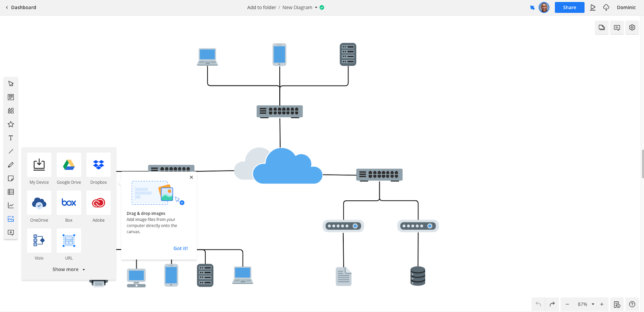Choose My Device upload option
Image resolution: width=644 pixels, height=312 pixels.
point(39,165)
